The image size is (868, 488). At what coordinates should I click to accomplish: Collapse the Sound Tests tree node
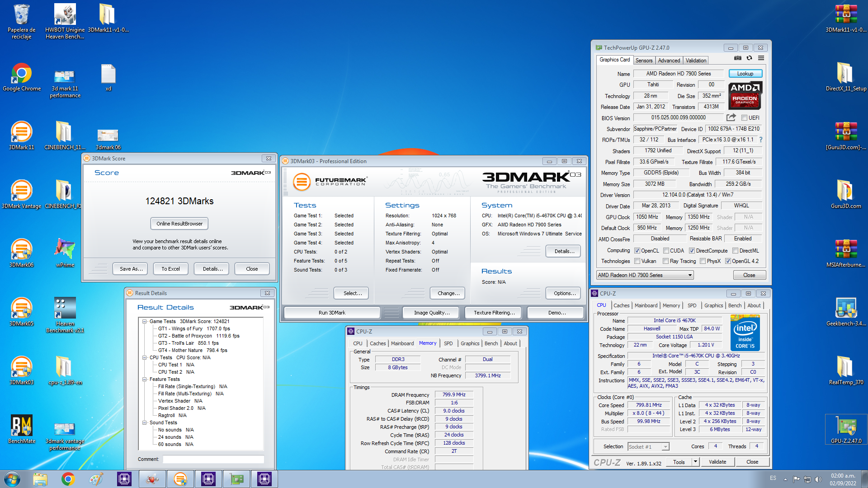[x=145, y=423]
